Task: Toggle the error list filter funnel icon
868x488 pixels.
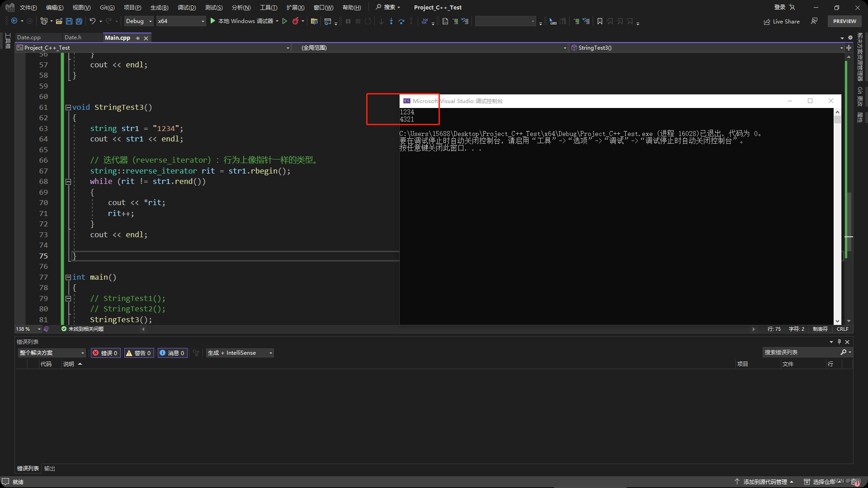Action: click(x=196, y=353)
